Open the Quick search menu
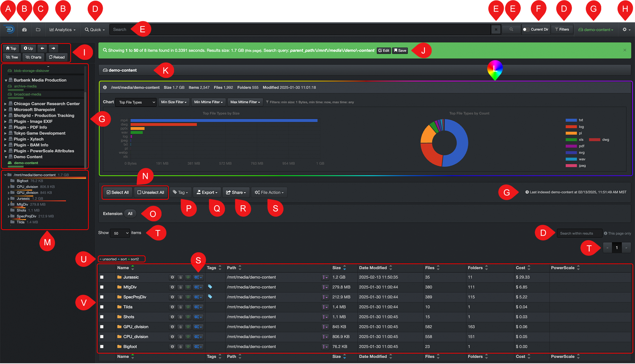The width and height of the screenshot is (635, 364). coord(95,30)
